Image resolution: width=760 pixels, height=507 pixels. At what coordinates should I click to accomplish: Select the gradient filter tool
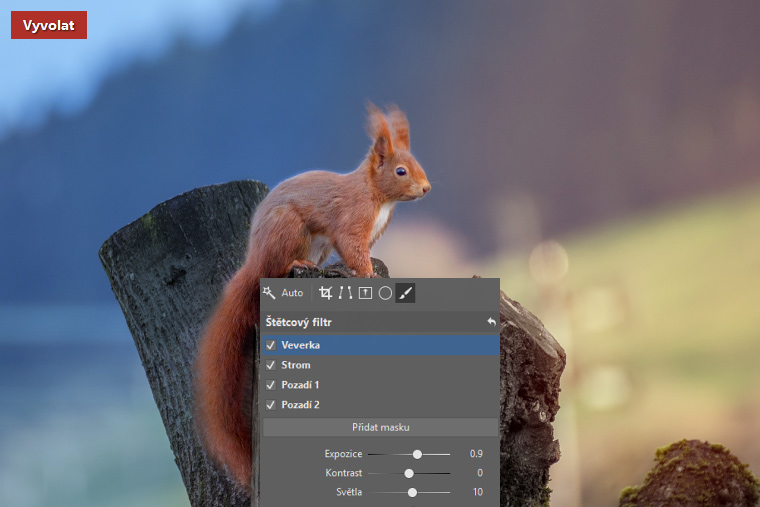365,293
